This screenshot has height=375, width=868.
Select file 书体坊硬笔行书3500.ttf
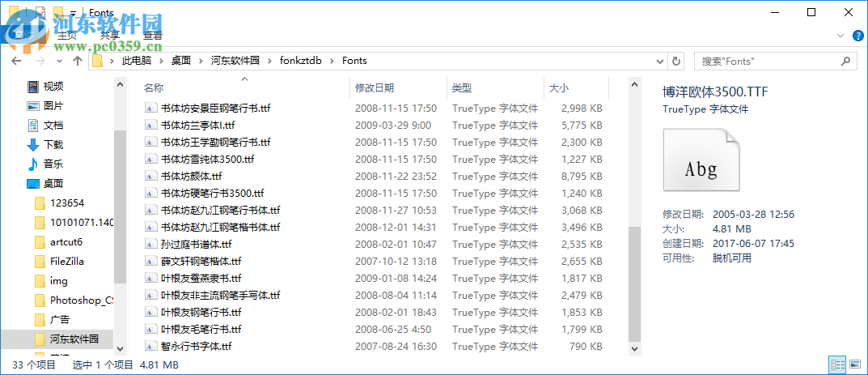tap(213, 194)
